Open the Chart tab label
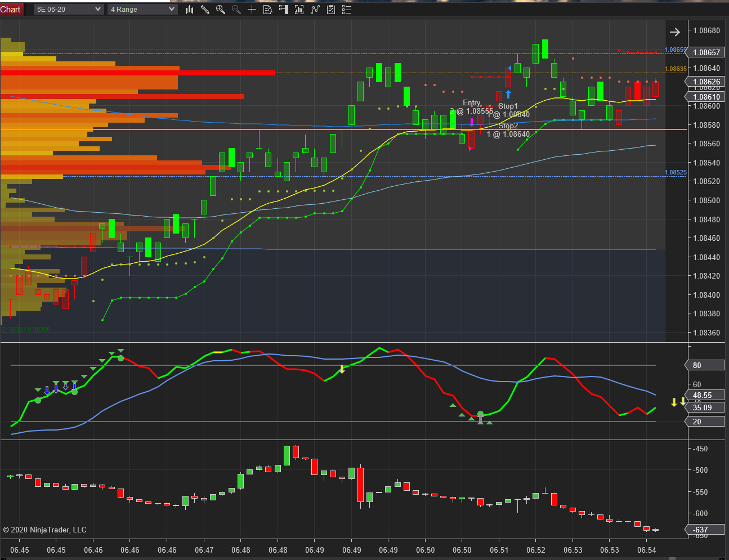Screen dimensions: 729x560 [11, 9]
